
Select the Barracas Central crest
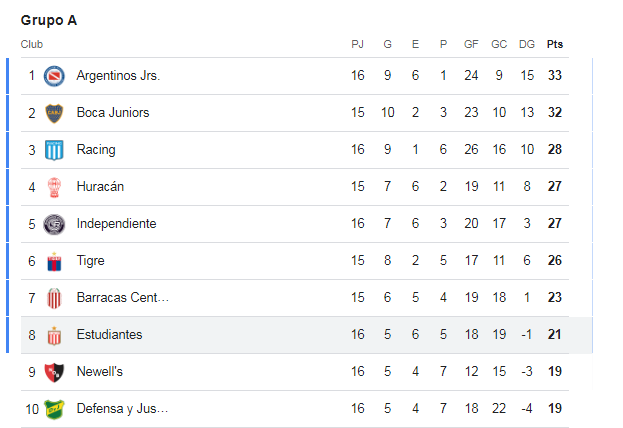tap(54, 298)
